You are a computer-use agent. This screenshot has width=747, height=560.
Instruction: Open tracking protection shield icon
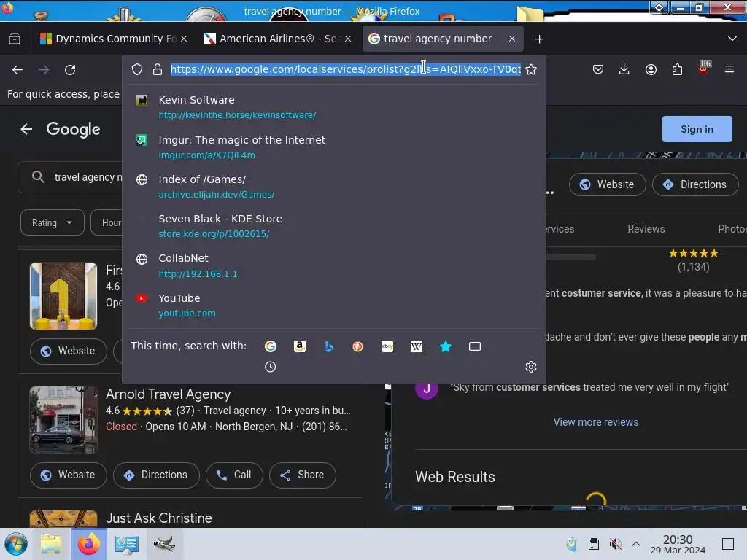coord(137,69)
